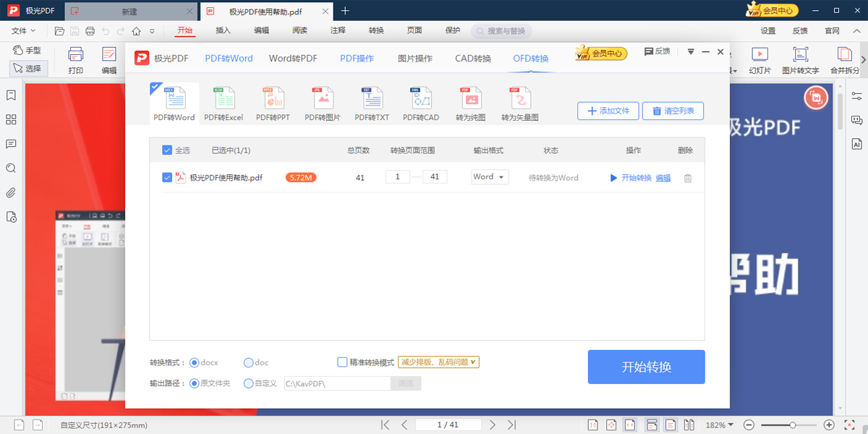Switch to the CAD转换 tab

pyautogui.click(x=473, y=59)
